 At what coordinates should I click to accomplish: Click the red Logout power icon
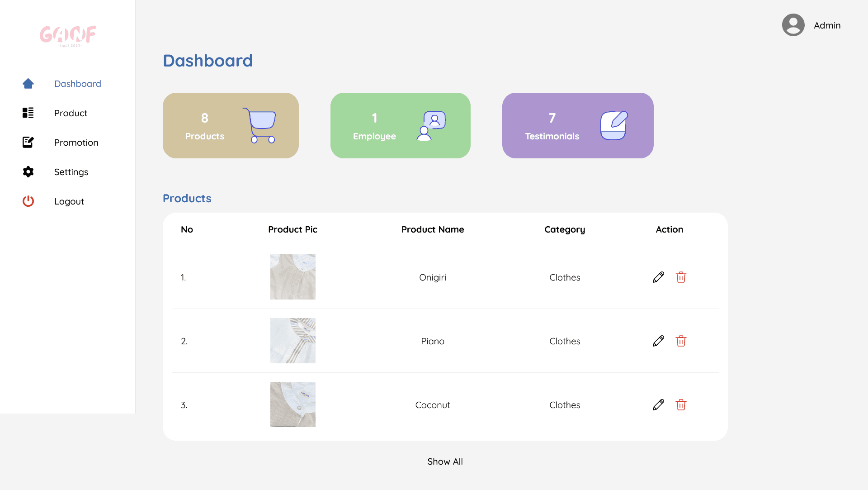[28, 201]
